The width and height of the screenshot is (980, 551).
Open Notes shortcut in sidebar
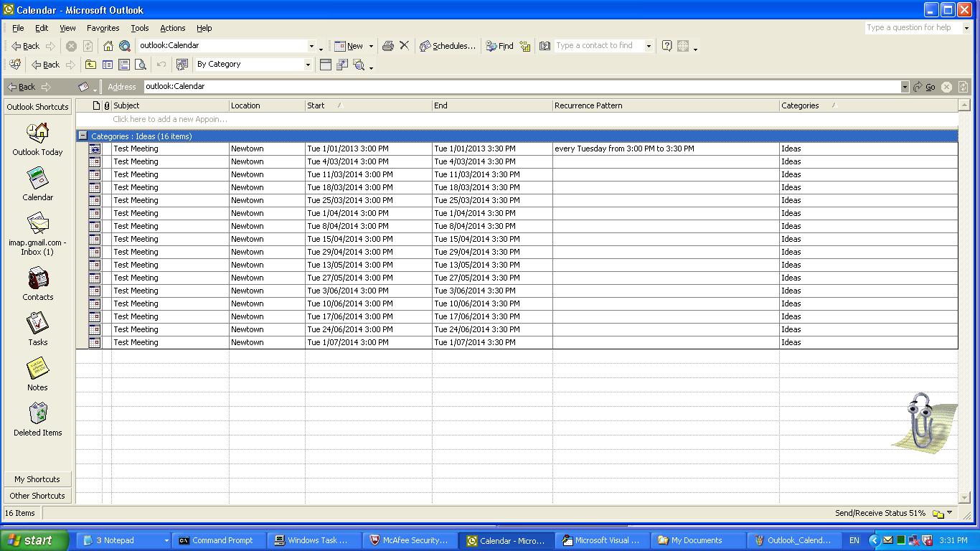pos(37,374)
